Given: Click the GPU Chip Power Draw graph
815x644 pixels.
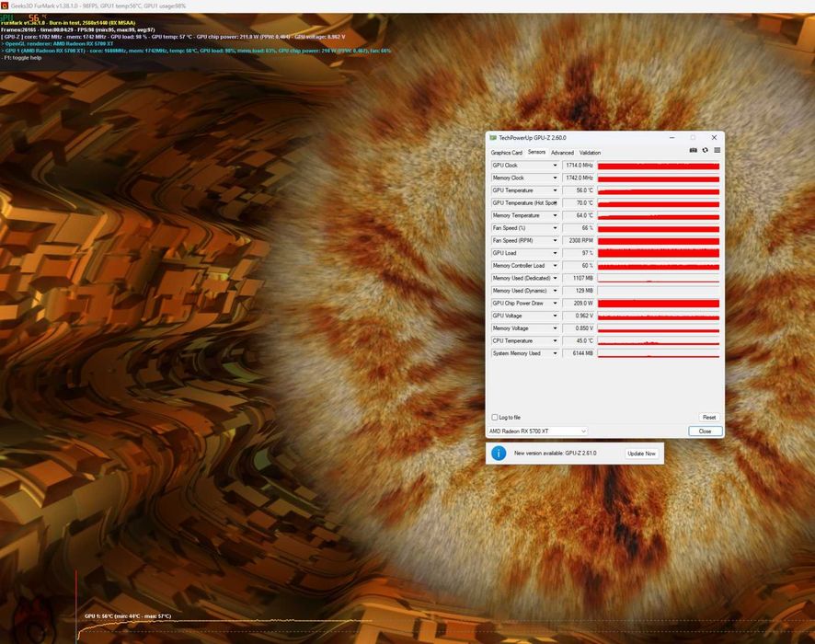Looking at the screenshot, I should click(x=659, y=303).
